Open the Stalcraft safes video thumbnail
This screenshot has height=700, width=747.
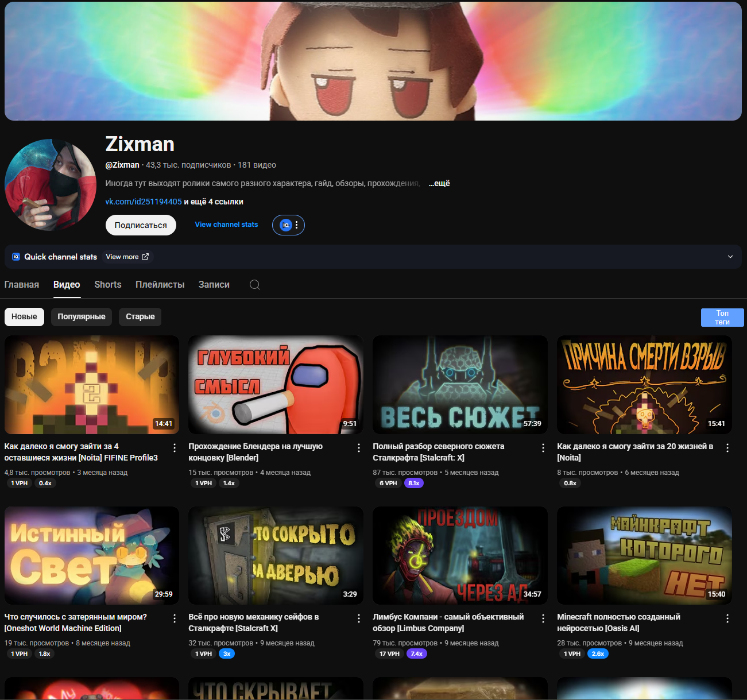click(x=276, y=555)
